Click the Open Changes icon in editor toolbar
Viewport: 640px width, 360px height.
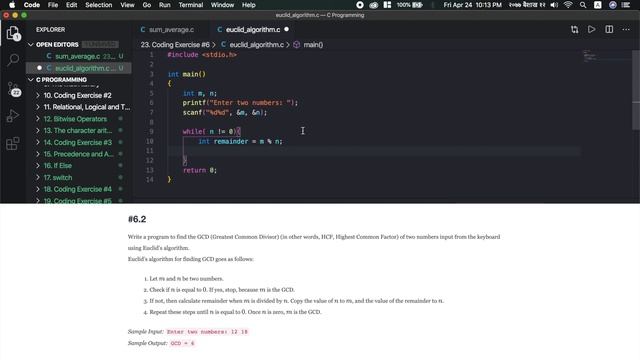tap(575, 29)
